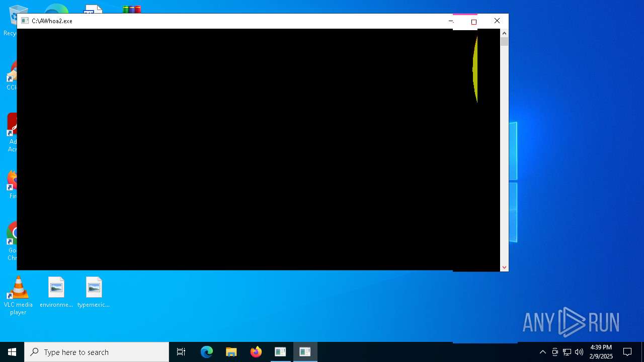The image size is (644, 362).
Task: Select the typemexic... image file on the desktop
Action: coord(94,293)
